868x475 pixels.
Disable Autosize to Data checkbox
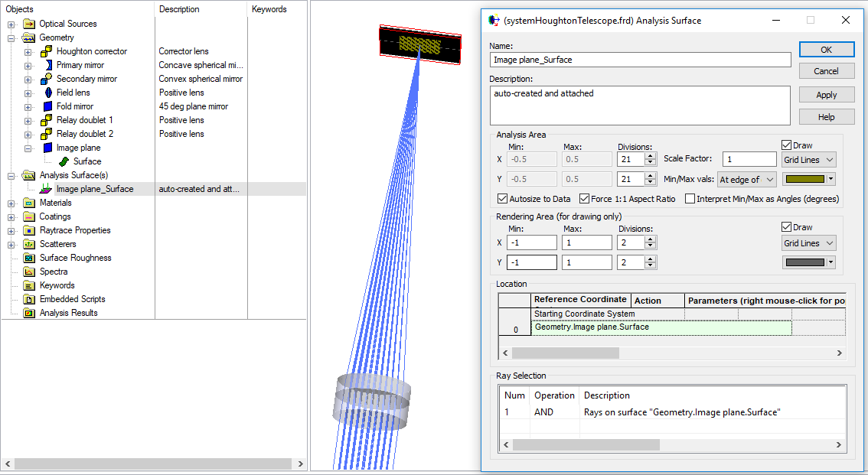pos(502,199)
